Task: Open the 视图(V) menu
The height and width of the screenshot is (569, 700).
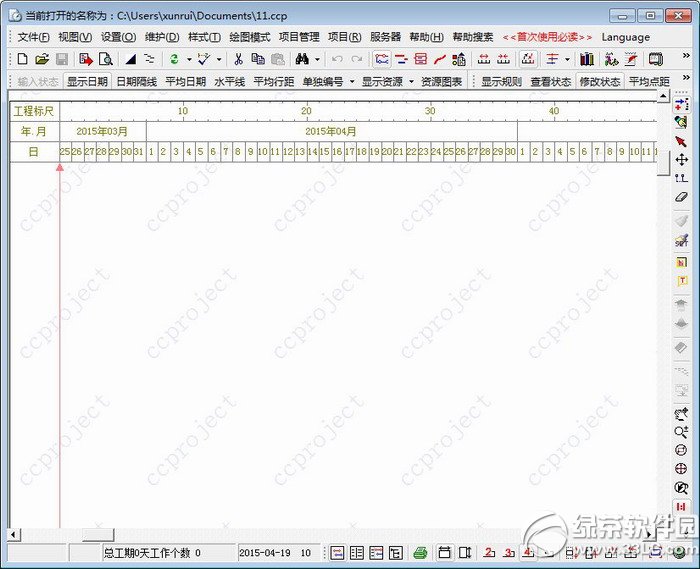Action: click(x=75, y=37)
